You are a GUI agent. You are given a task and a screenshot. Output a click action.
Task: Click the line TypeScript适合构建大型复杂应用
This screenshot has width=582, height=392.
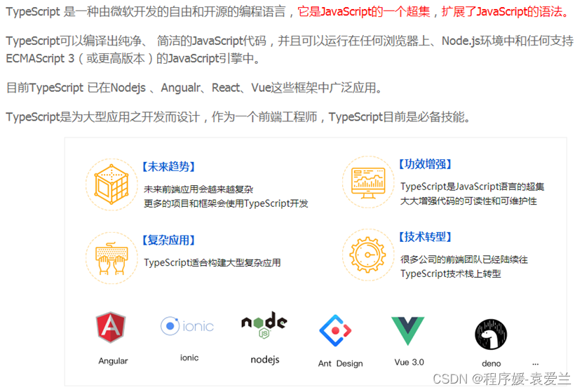coord(212,262)
